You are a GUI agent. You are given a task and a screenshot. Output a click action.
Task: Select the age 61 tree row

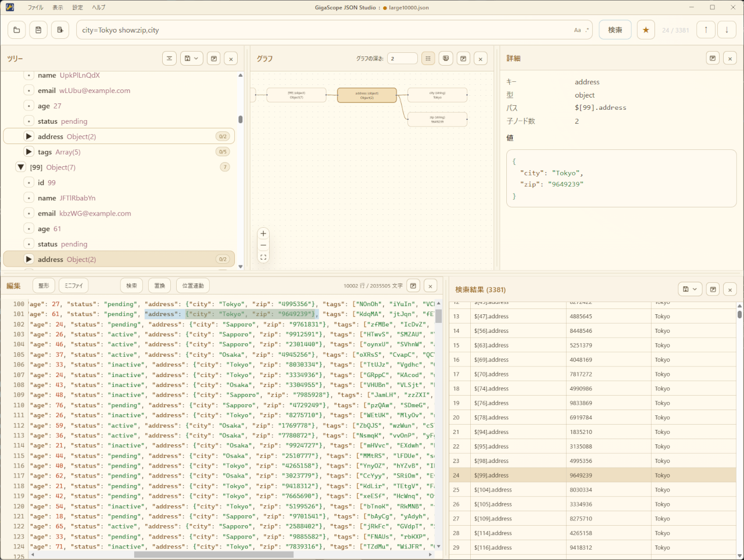[x=119, y=229]
